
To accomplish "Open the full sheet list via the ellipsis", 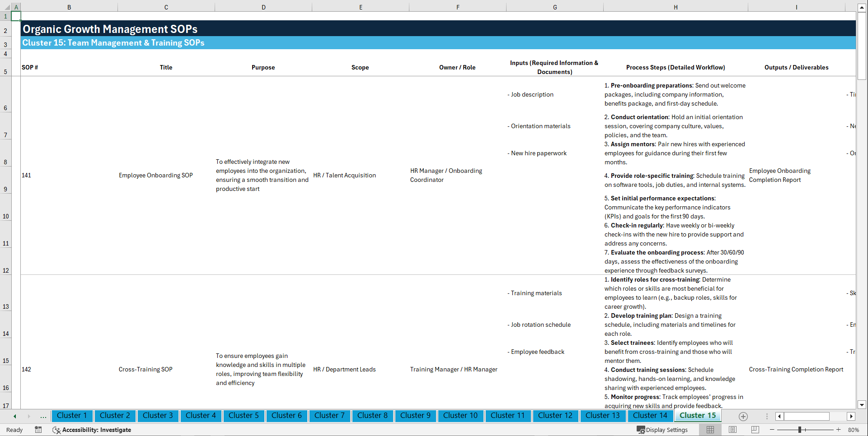I will click(x=43, y=416).
